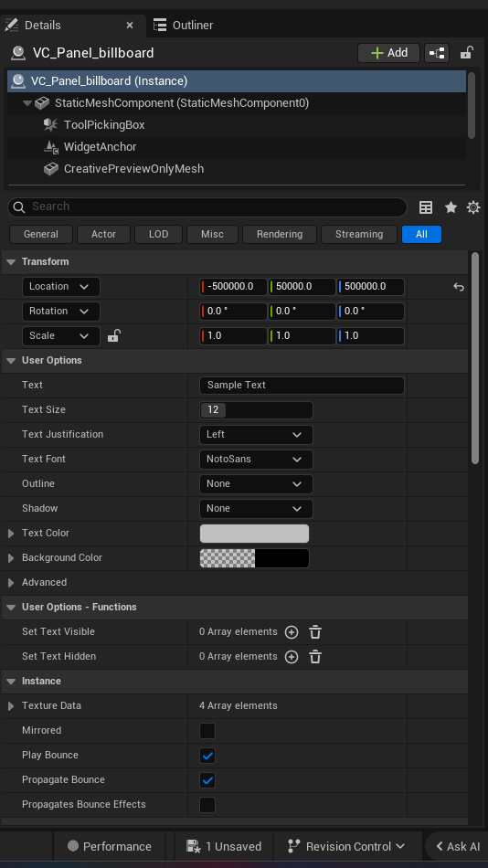Delete all Set Text Hidden elements
Viewport: 488px width, 868px height.
pyautogui.click(x=315, y=657)
